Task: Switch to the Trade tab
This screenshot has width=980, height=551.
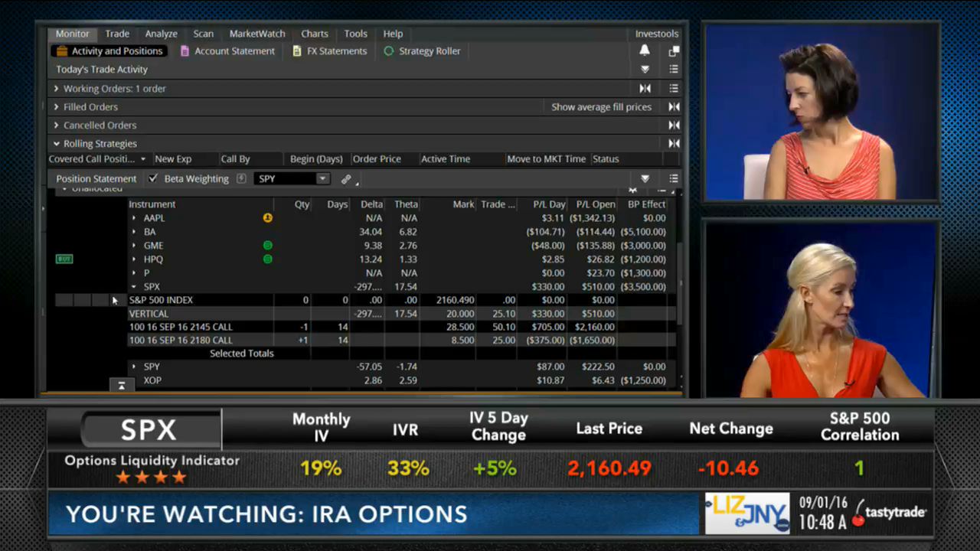Action: (x=117, y=34)
